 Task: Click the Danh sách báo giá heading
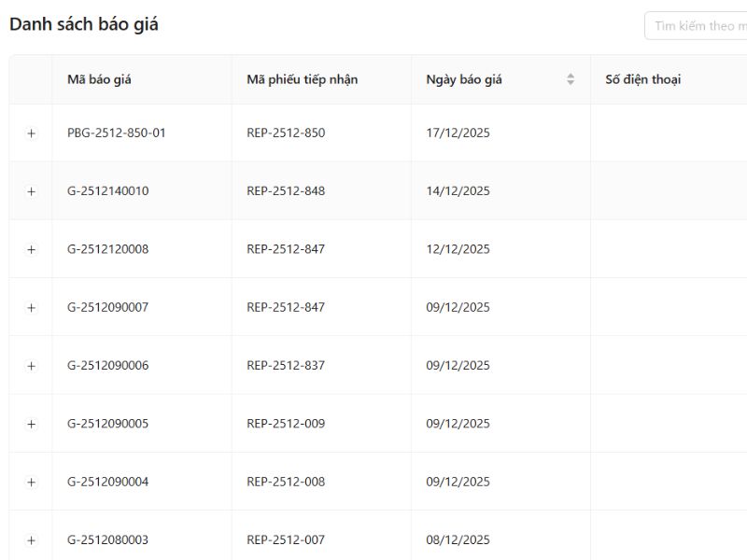[x=84, y=25]
